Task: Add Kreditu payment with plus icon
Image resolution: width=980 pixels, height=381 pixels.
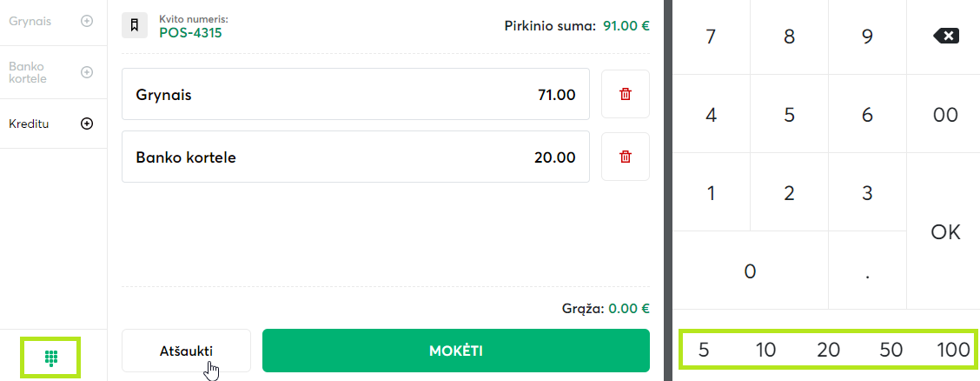Action: pyautogui.click(x=87, y=124)
